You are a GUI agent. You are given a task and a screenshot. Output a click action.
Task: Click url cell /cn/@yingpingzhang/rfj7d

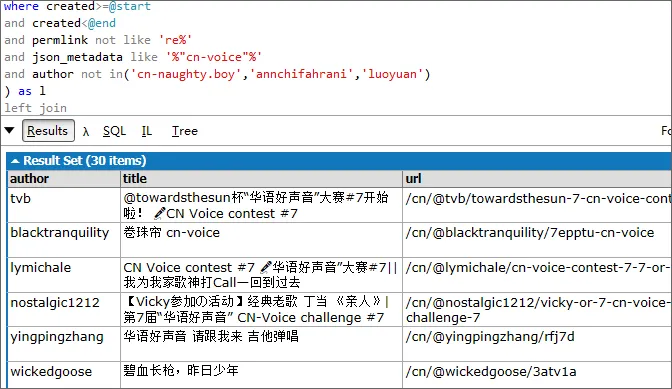(x=537, y=344)
